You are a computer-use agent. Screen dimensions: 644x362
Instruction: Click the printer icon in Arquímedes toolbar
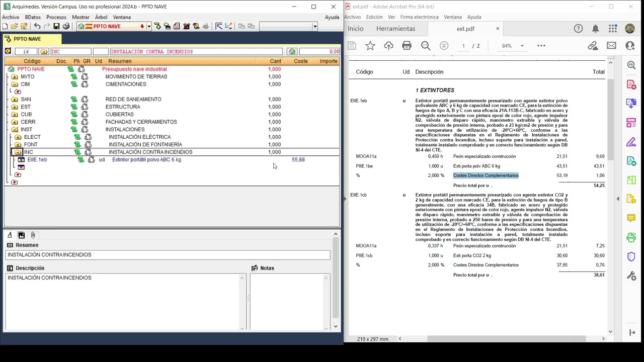tap(66, 26)
